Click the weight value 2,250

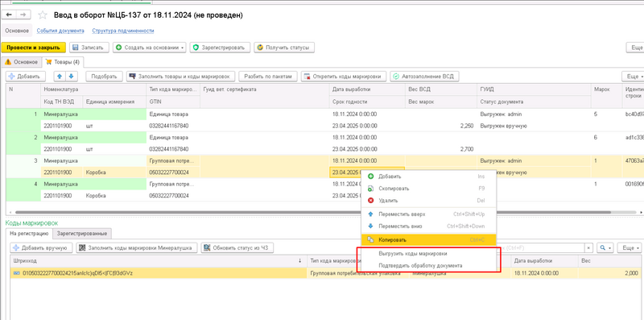pos(467,126)
